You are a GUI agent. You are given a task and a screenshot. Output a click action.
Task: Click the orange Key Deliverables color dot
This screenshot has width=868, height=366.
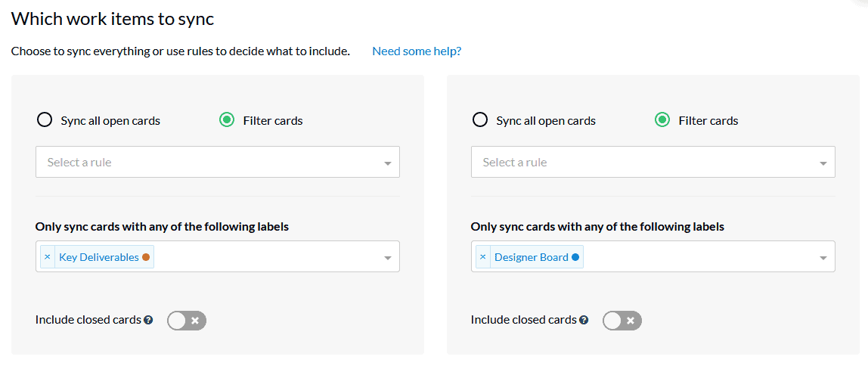point(146,257)
